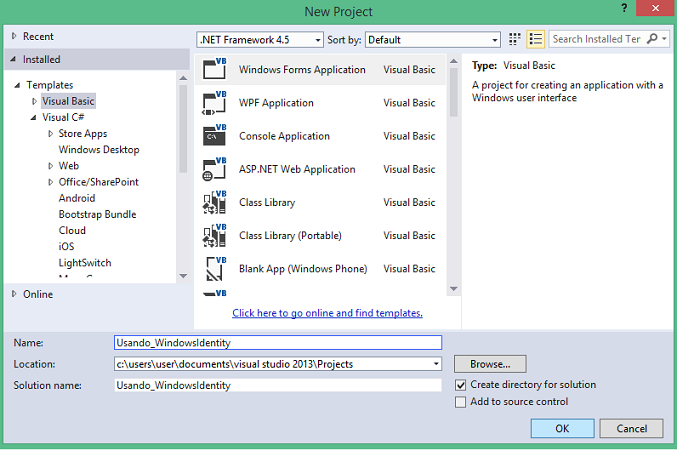677x451 pixels.
Task: Select Bootstrap Bundle category
Action: click(97, 214)
